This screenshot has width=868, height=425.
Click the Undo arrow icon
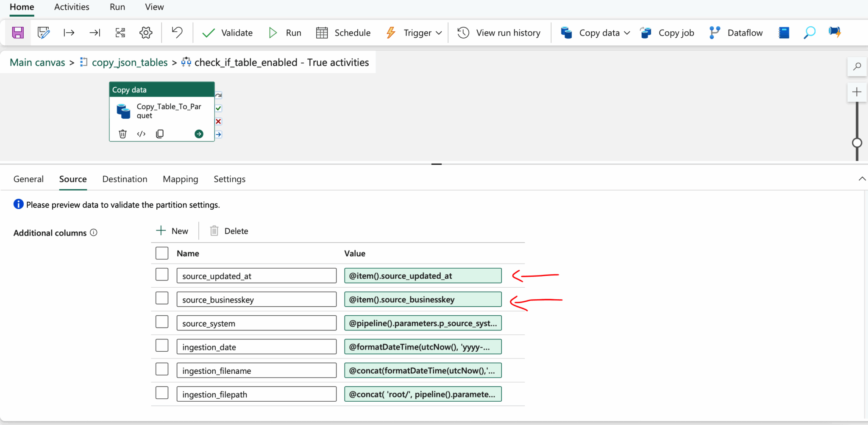click(177, 33)
